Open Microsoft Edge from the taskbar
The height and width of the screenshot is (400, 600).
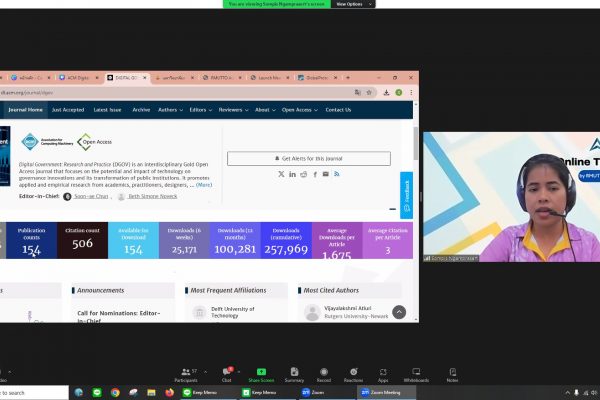(x=79, y=392)
